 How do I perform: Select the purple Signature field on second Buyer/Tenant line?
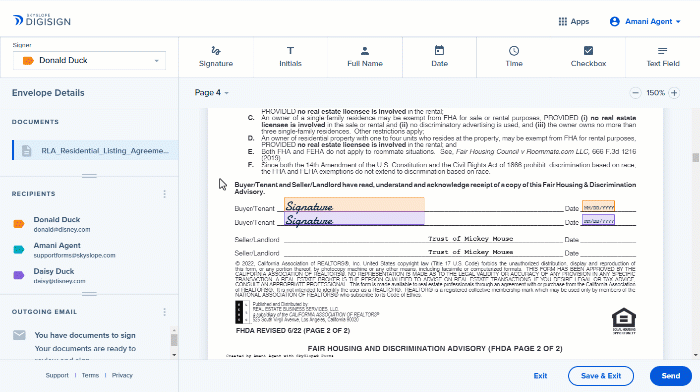(x=354, y=219)
